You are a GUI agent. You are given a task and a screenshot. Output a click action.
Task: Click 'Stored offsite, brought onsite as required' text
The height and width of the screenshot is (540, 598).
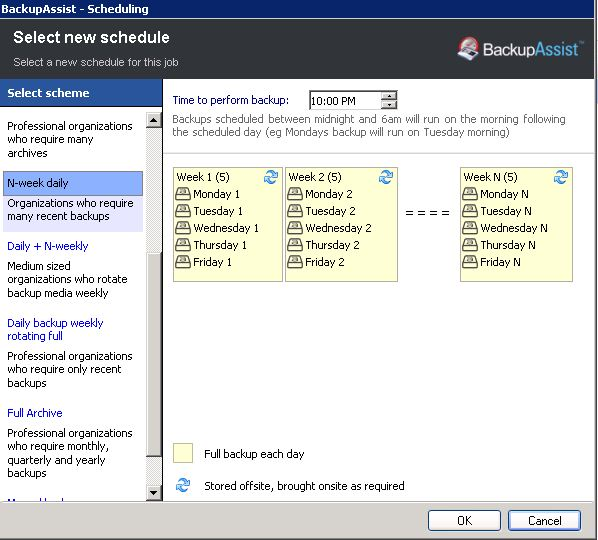304,486
